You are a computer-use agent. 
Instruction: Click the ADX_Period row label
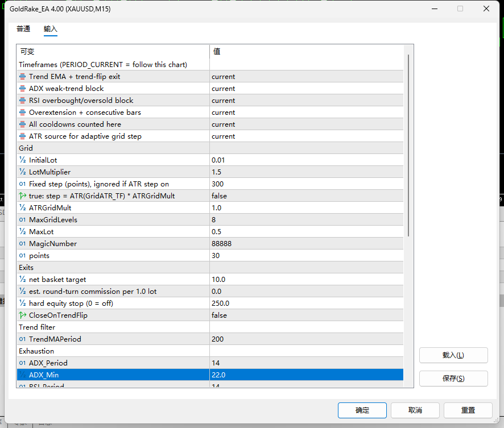[x=48, y=363]
